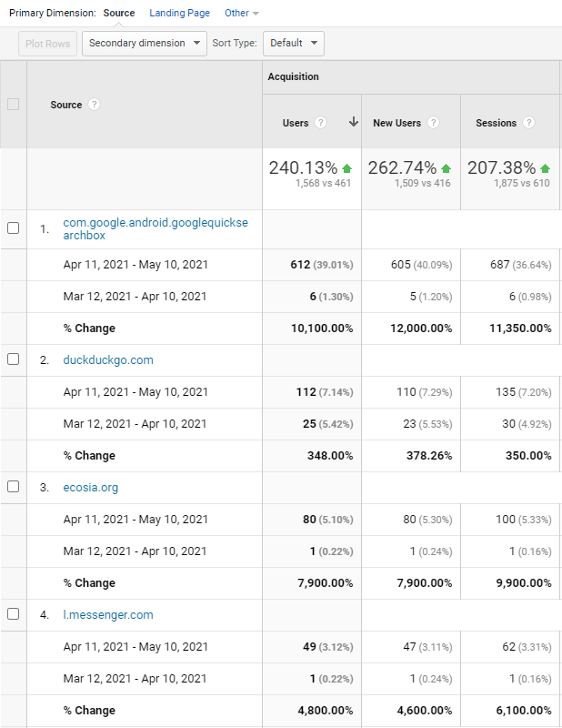This screenshot has height=728, width=562.
Task: Click the green arrow next to 262.74%
Action: (x=445, y=167)
